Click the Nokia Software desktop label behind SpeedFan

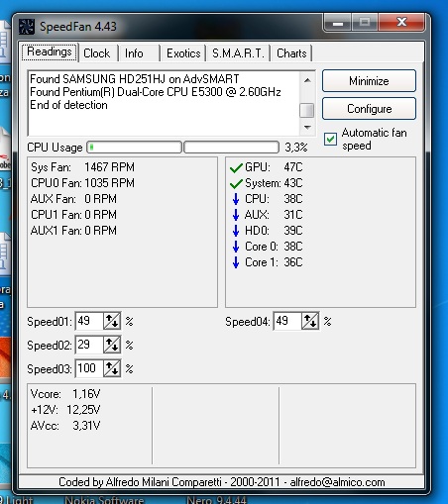pyautogui.click(x=104, y=500)
